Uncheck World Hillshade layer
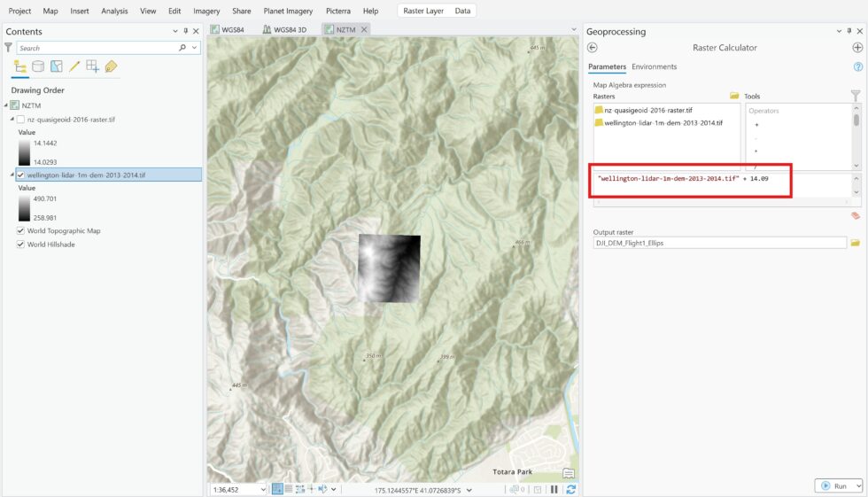The image size is (868, 497). click(x=20, y=245)
